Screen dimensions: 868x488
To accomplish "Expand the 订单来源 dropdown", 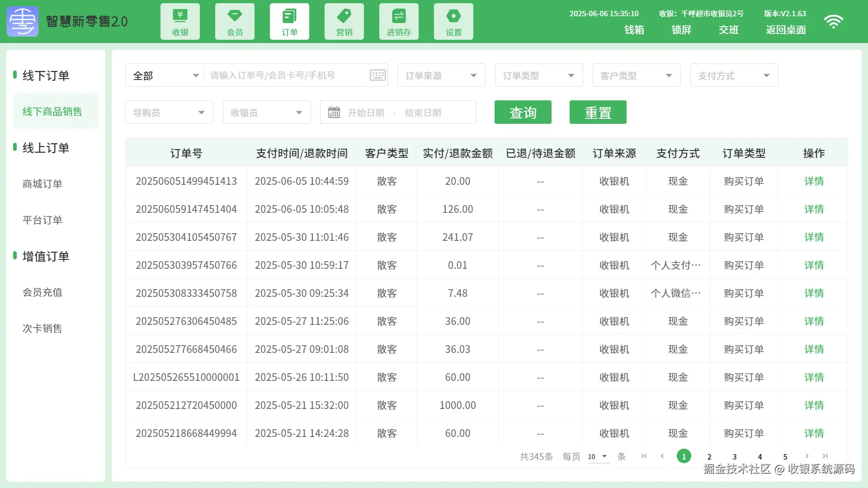I will coord(441,75).
